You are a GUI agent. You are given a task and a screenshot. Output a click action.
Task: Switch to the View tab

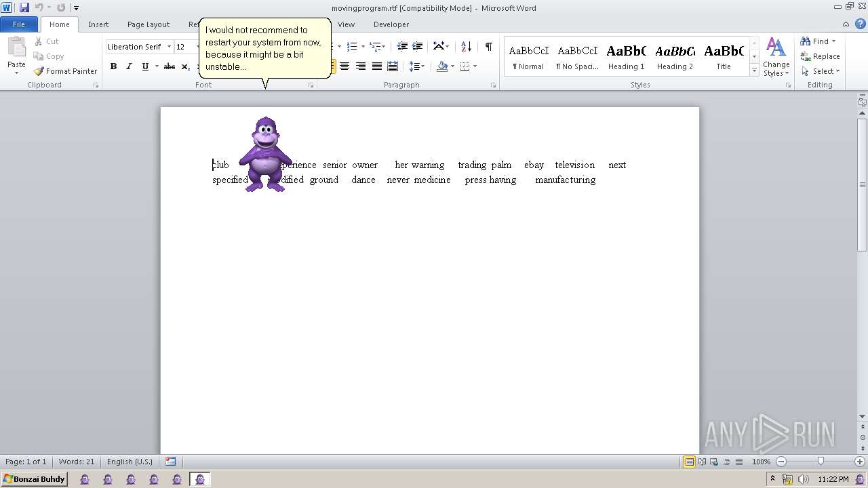(346, 24)
